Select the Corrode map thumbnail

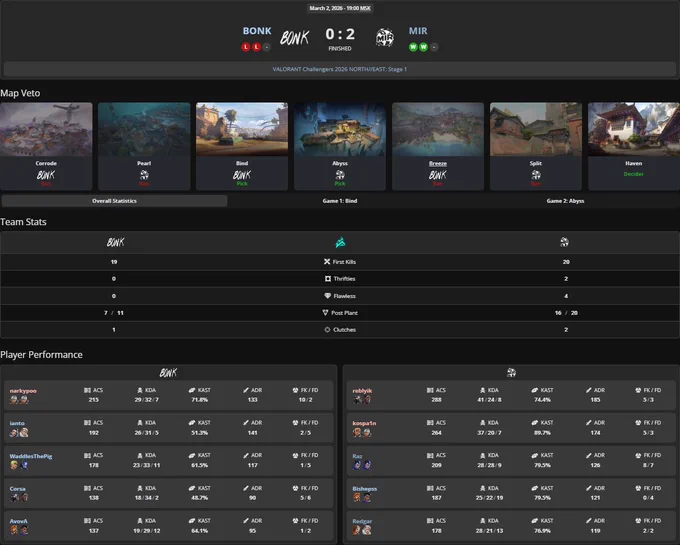[x=46, y=129]
